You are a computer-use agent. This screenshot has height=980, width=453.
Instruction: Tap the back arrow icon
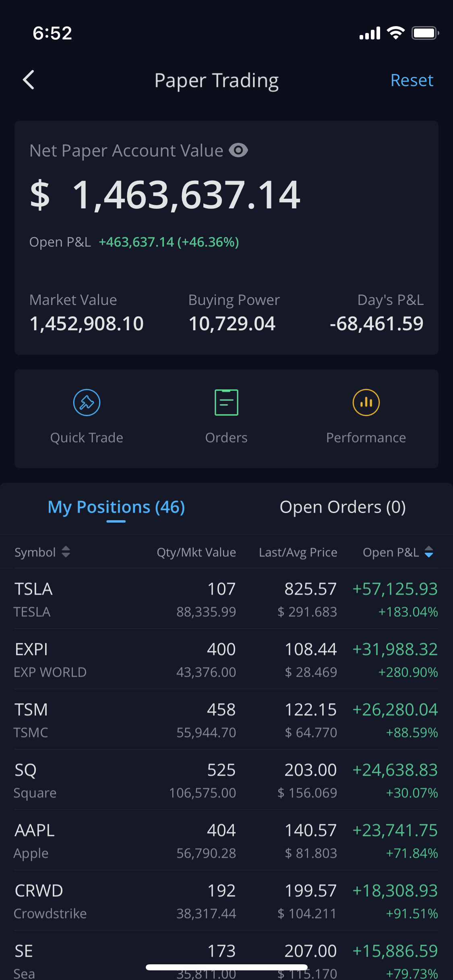29,80
